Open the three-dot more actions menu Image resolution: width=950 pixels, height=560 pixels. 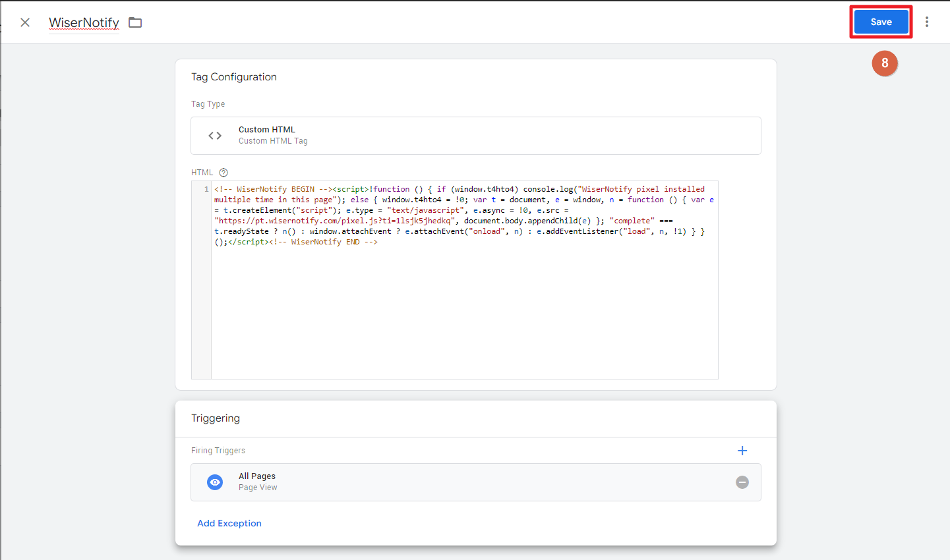pos(927,22)
